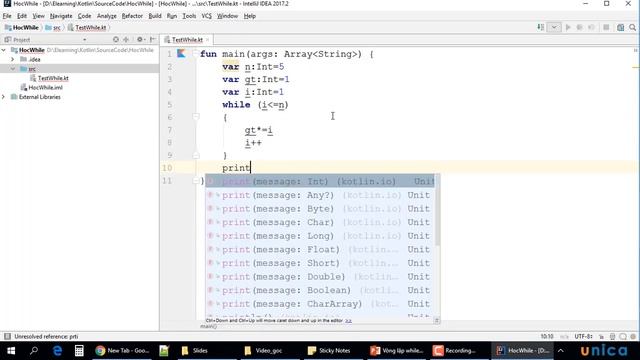The image size is (640, 360).
Task: Choose print(message: Any?) completion
Action: pyautogui.click(x=320, y=195)
